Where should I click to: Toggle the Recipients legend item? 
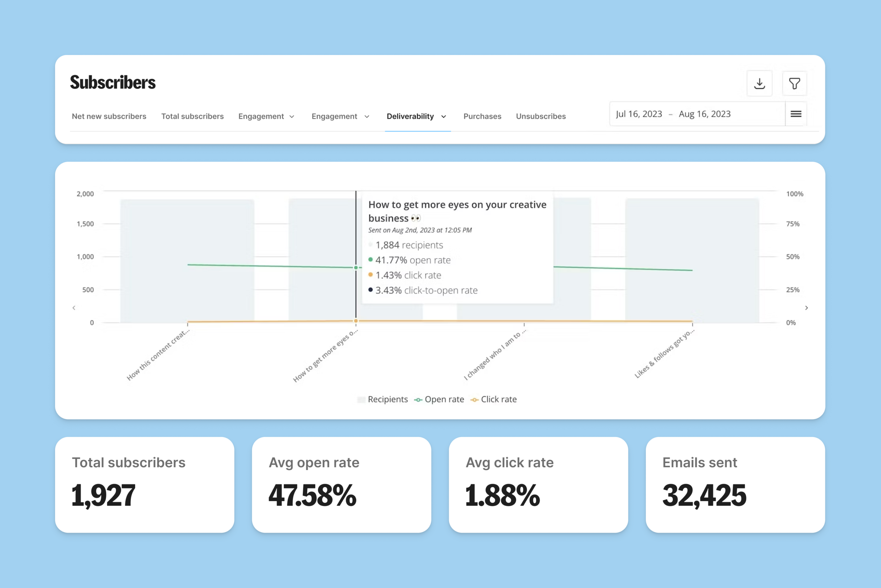click(383, 399)
